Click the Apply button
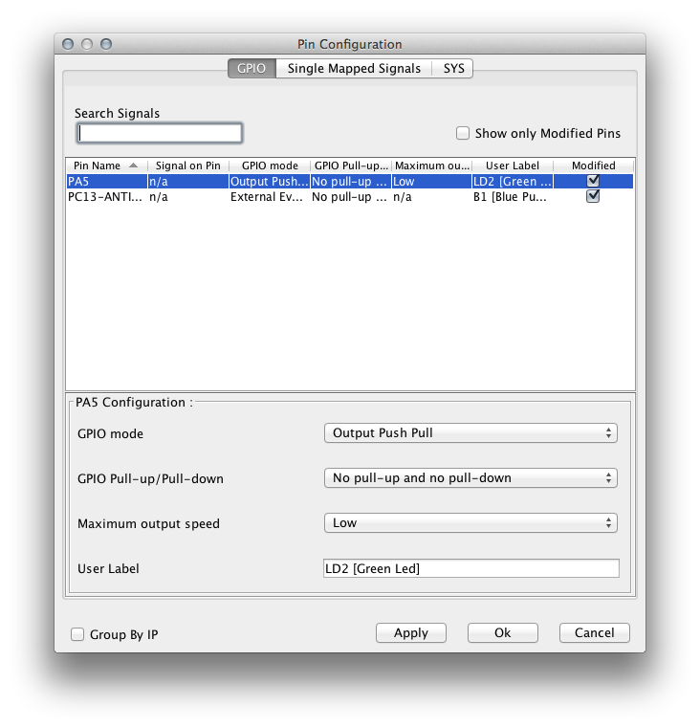This screenshot has width=700, height=728. (411, 633)
